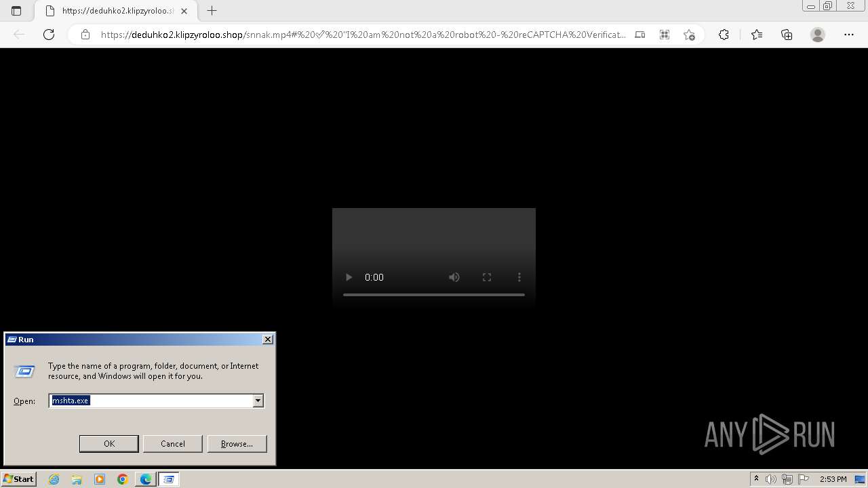Select the deduhko2.klipzyroloo.shop browser tab
Image resolution: width=868 pixels, height=488 pixels.
(x=115, y=11)
